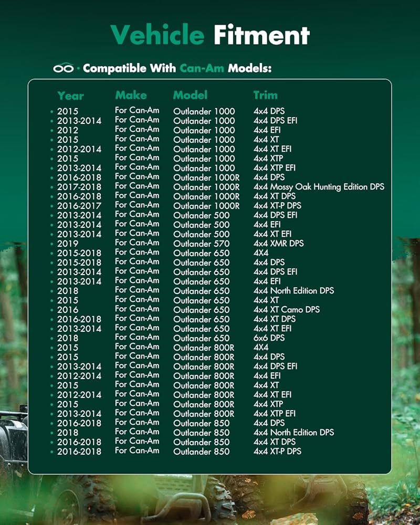The height and width of the screenshot is (525, 420).
Task: Select the "Model" column header
Action: click(190, 95)
